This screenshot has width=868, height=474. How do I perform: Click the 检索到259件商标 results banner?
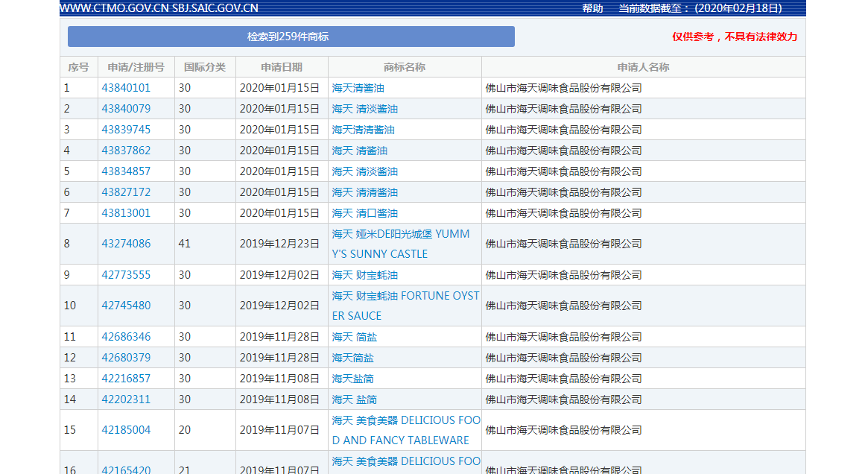291,36
